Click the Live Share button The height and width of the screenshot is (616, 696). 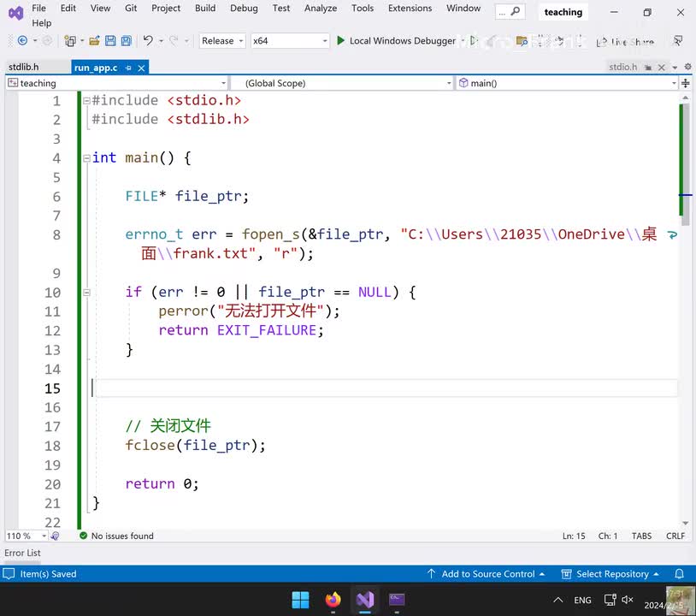click(x=625, y=42)
